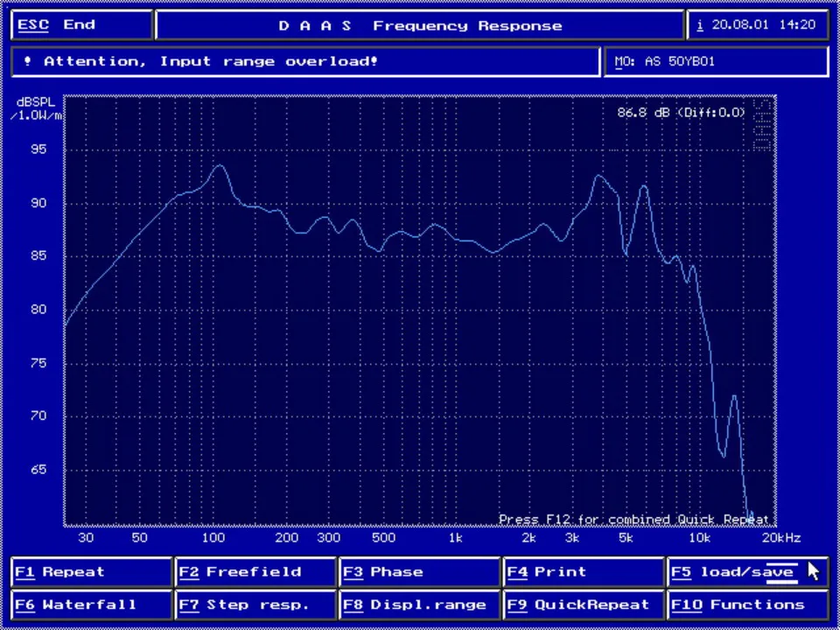The width and height of the screenshot is (840, 630).
Task: Click the 30 Hz frequency label
Action: pos(86,538)
